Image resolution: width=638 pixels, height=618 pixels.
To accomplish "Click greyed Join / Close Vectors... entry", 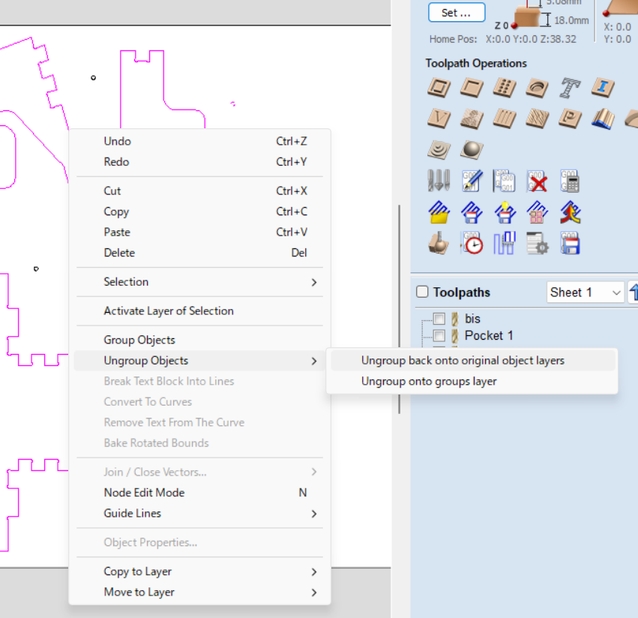I will pos(199,472).
